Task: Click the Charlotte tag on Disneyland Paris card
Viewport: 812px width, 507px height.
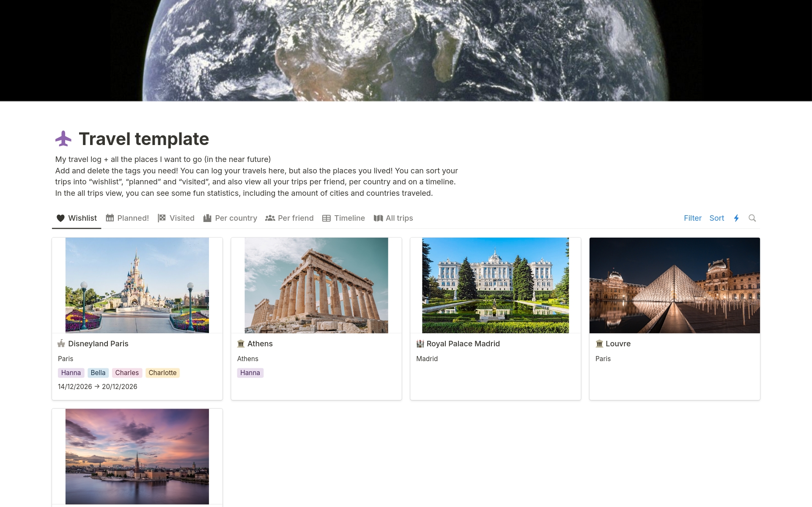Action: point(162,373)
